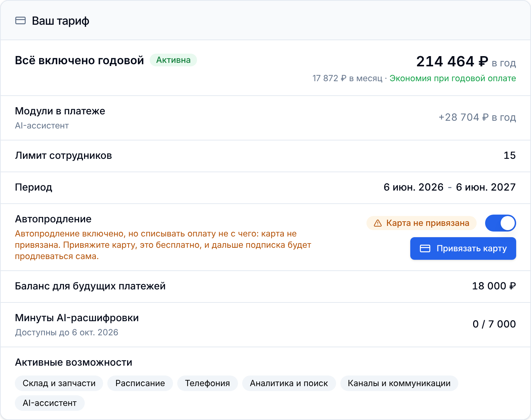Click the Баланс для будущих платежей label
Viewport: 531px width, 420px height.
(90, 286)
